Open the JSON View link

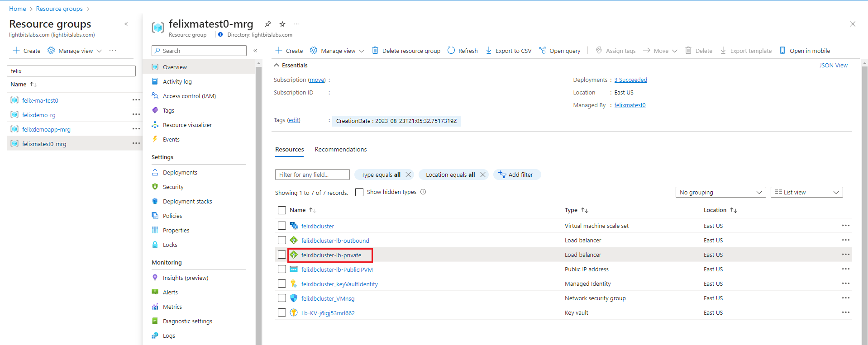[833, 65]
